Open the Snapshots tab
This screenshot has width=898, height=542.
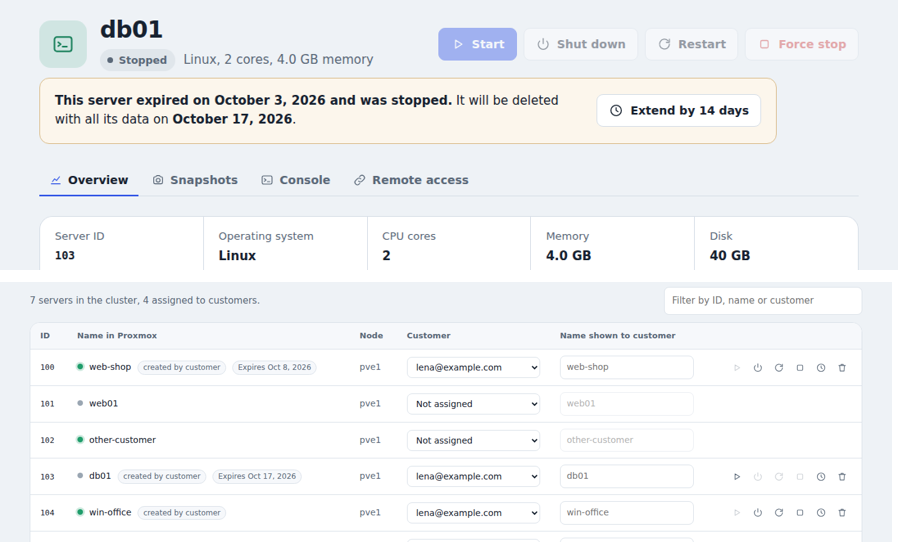[195, 180]
